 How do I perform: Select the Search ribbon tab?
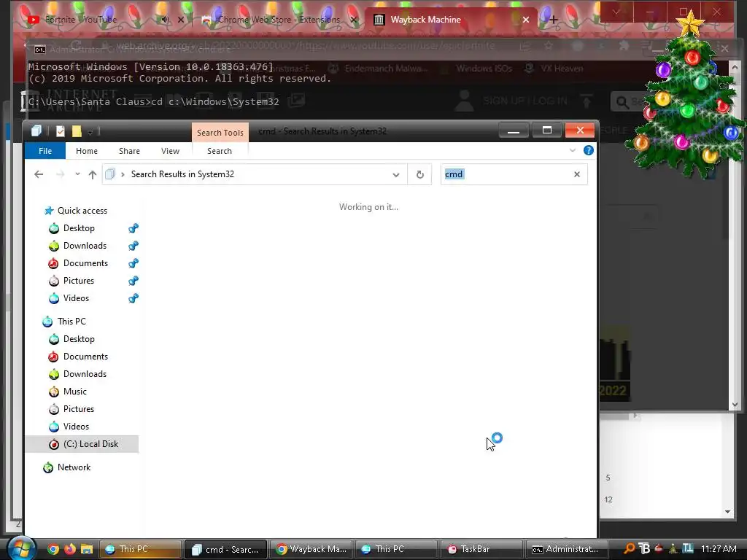220,151
